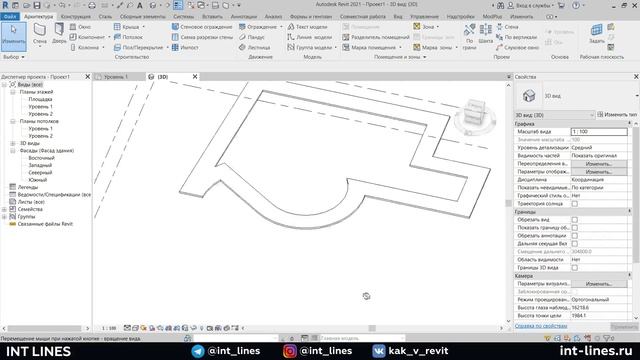
Task: Select the Лестница (Stair) tool
Action: [x=255, y=47]
